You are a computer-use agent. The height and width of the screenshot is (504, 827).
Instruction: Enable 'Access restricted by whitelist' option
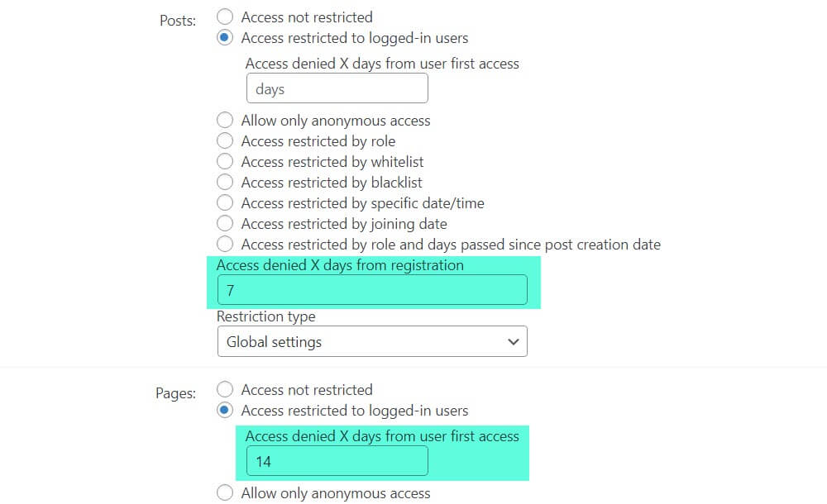tap(225, 162)
